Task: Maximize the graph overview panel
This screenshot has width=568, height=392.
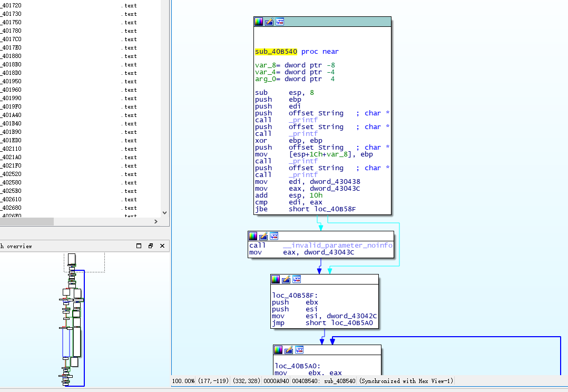Action: click(139, 246)
